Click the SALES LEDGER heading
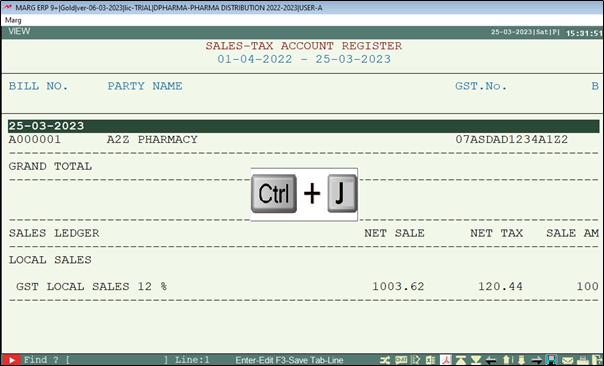The width and height of the screenshot is (604, 366). [54, 233]
